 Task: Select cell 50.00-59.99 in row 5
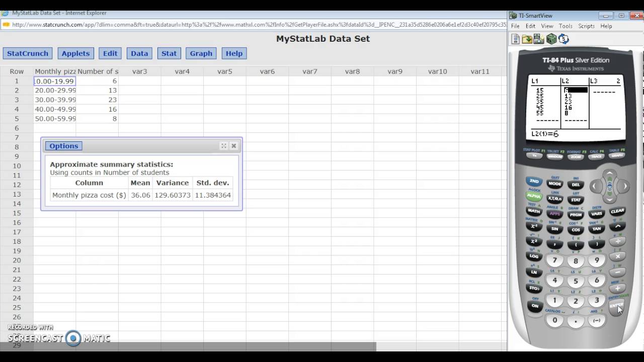pos(55,119)
